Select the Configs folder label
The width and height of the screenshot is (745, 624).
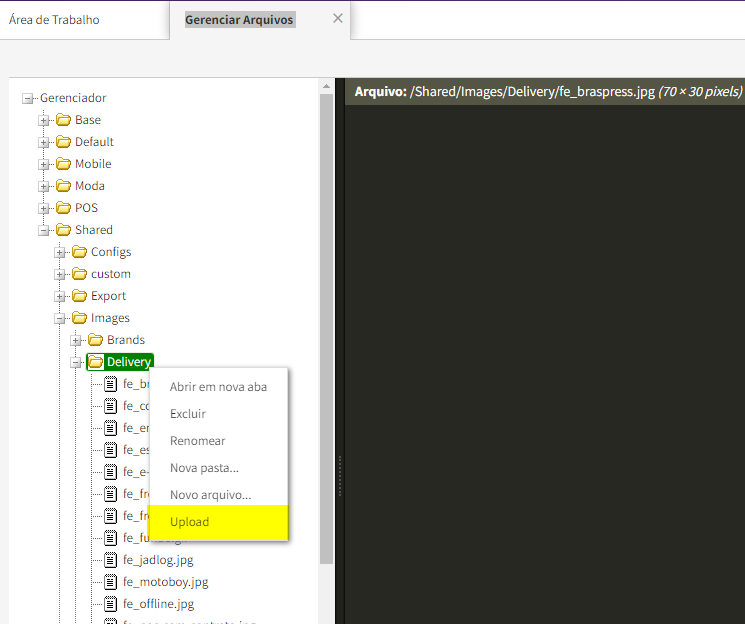coord(111,252)
